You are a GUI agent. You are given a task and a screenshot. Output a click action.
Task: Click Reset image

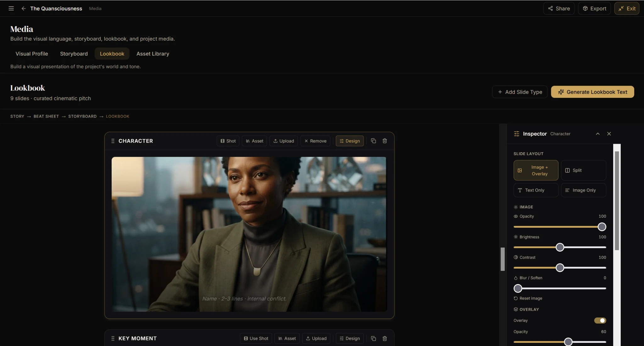pos(528,298)
